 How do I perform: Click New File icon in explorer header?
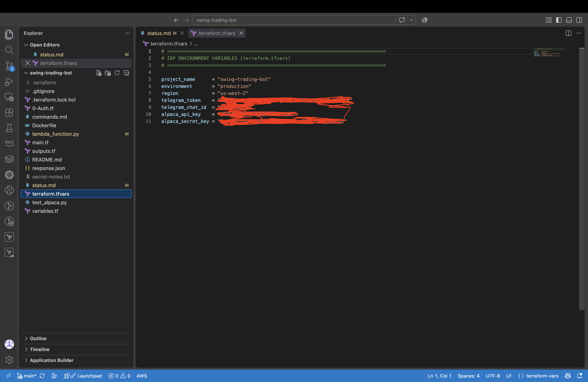tap(99, 73)
